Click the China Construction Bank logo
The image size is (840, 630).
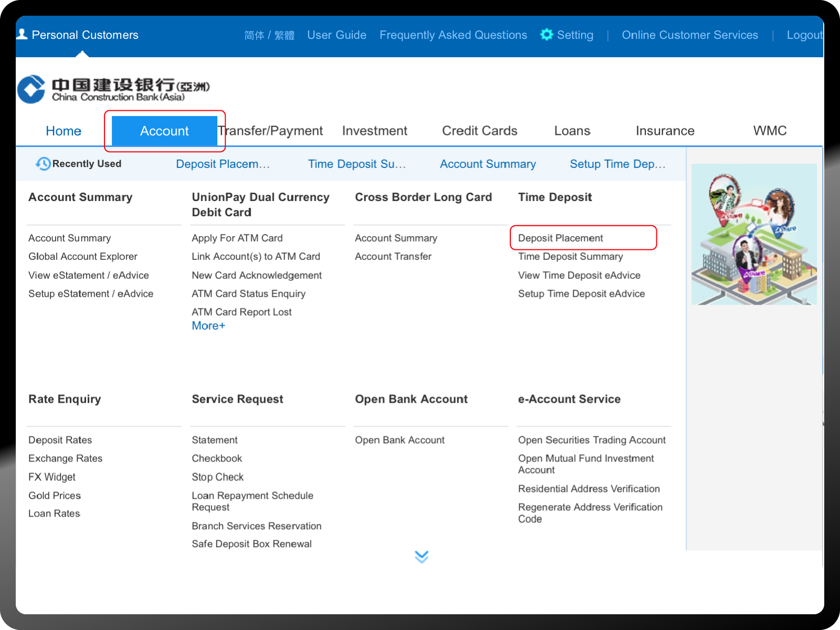[x=113, y=89]
